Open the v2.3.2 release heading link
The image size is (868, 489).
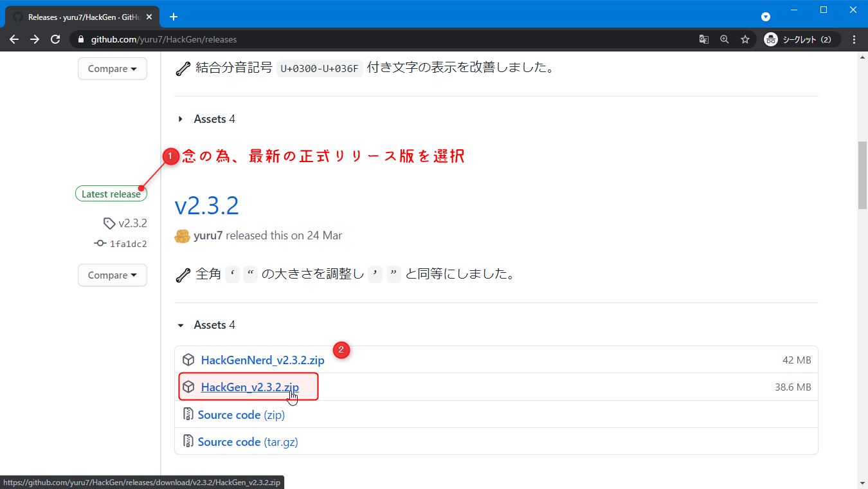click(206, 206)
